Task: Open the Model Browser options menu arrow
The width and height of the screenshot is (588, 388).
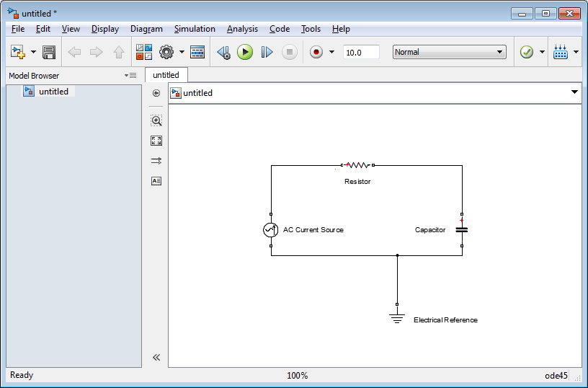Action: pos(130,76)
